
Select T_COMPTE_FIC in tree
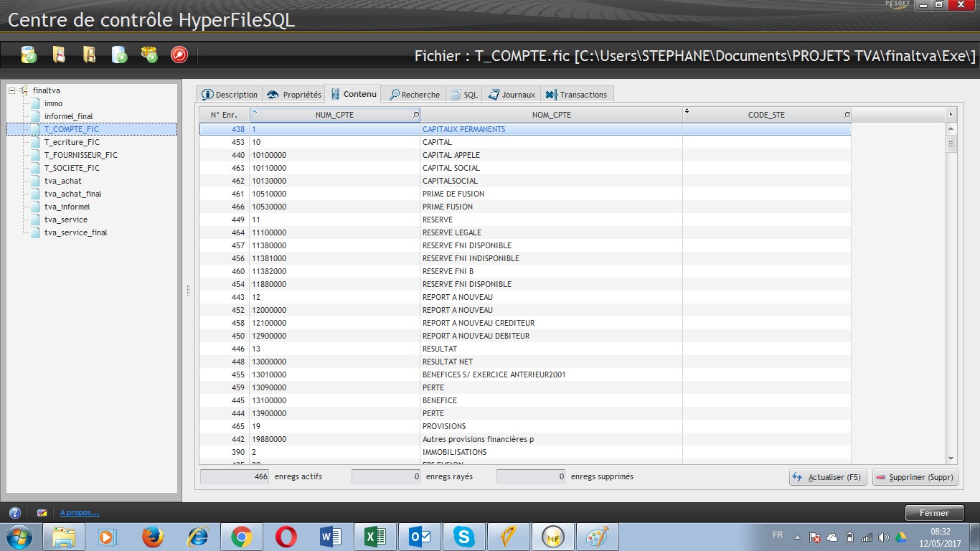coord(71,129)
